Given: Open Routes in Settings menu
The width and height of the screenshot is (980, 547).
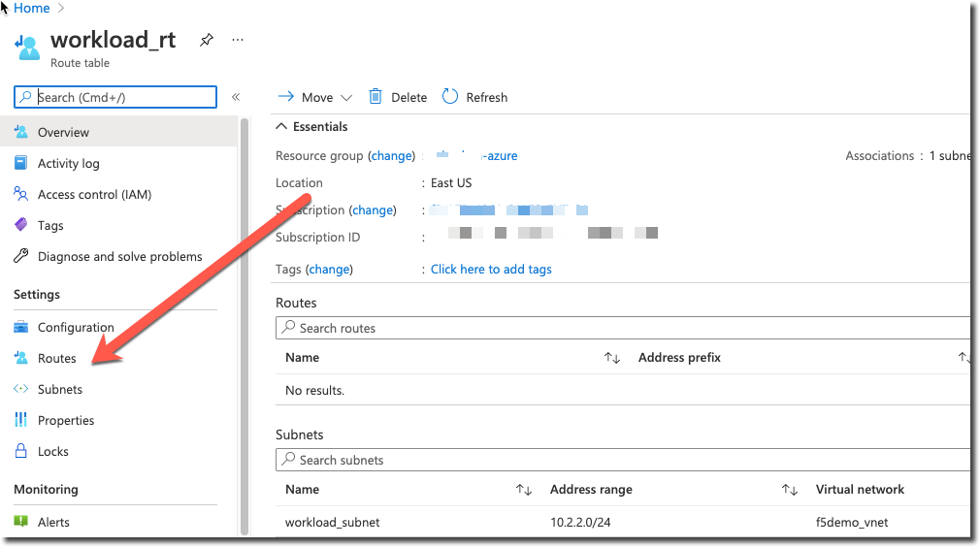Looking at the screenshot, I should [x=56, y=358].
